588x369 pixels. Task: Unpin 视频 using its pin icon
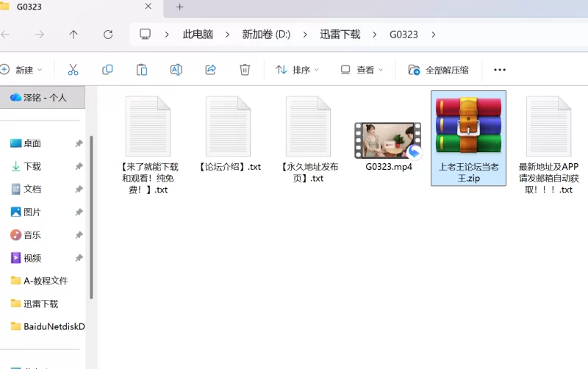(79, 257)
